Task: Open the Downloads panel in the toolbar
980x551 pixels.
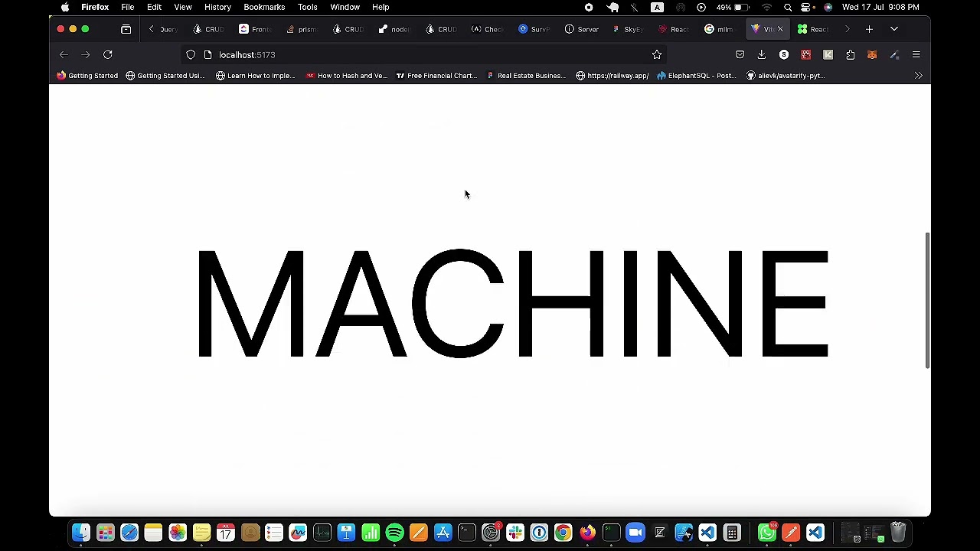Action: click(762, 54)
